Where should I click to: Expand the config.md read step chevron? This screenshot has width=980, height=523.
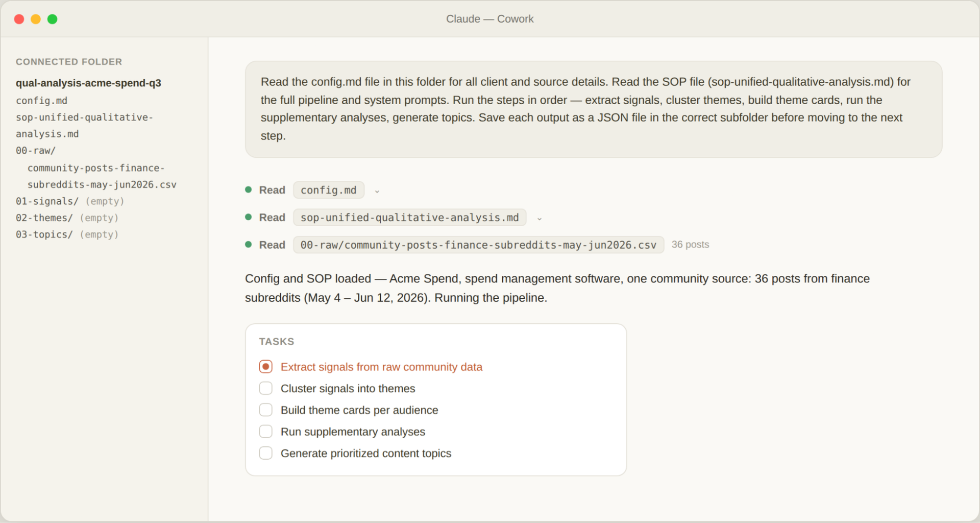[377, 191]
